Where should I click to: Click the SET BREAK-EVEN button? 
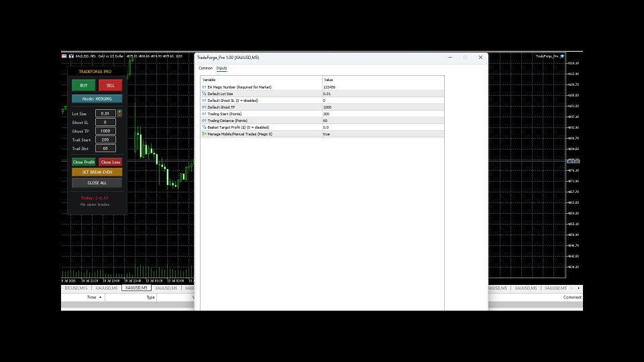tap(97, 172)
